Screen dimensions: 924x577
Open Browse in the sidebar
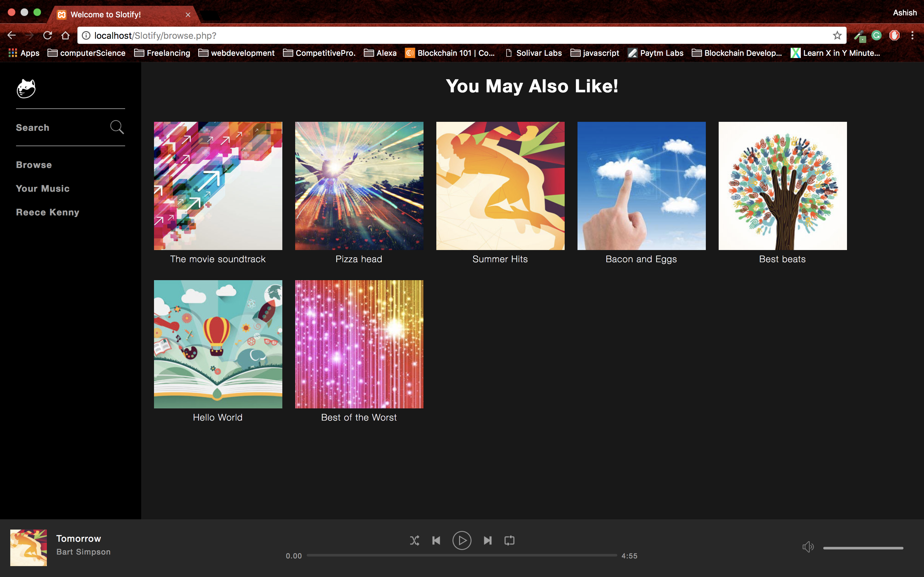(x=34, y=165)
